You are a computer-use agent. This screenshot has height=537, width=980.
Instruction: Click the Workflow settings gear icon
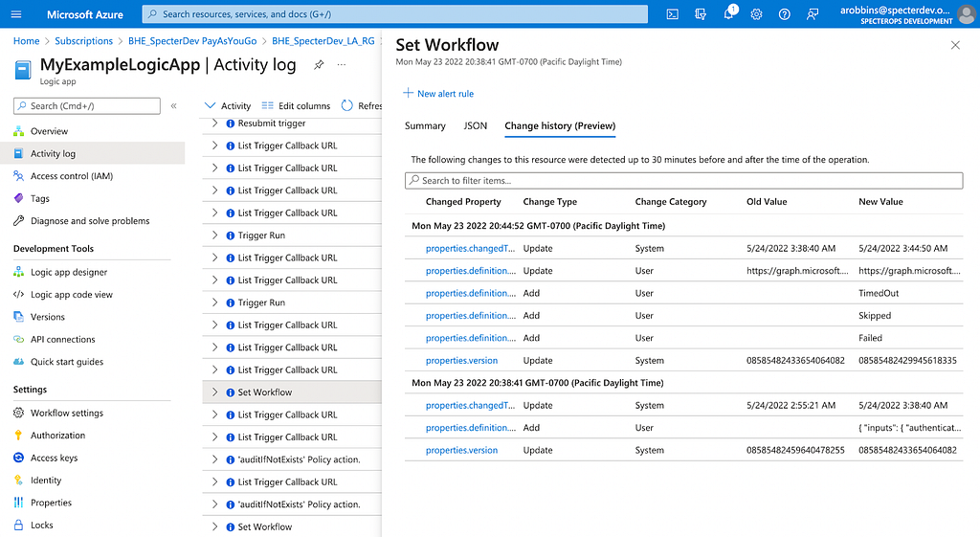click(x=19, y=413)
